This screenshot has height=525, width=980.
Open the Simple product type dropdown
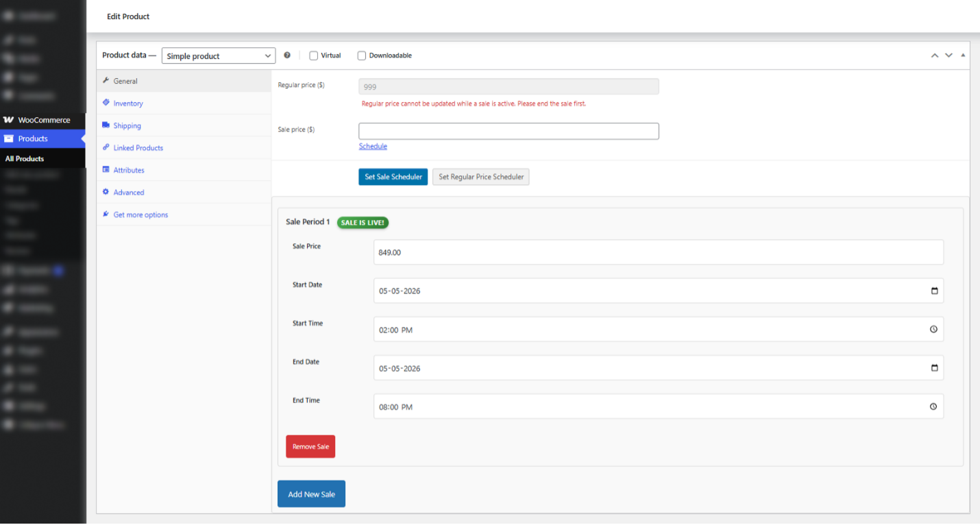pyautogui.click(x=219, y=56)
